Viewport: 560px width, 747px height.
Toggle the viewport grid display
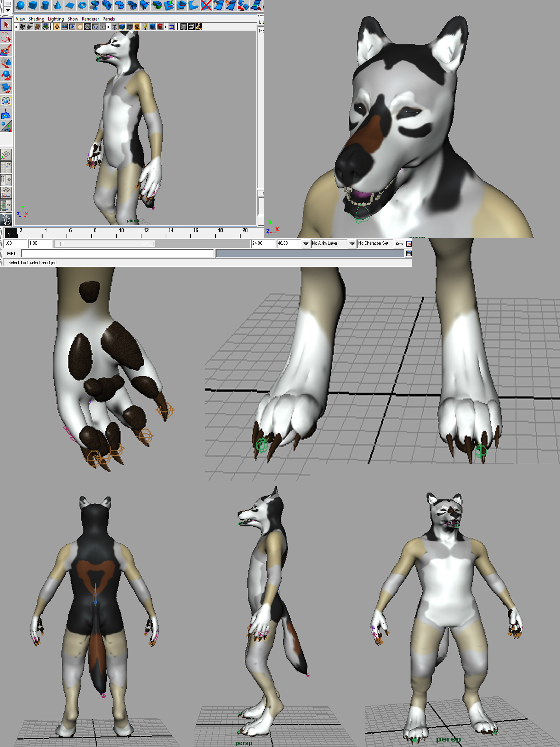[x=57, y=27]
